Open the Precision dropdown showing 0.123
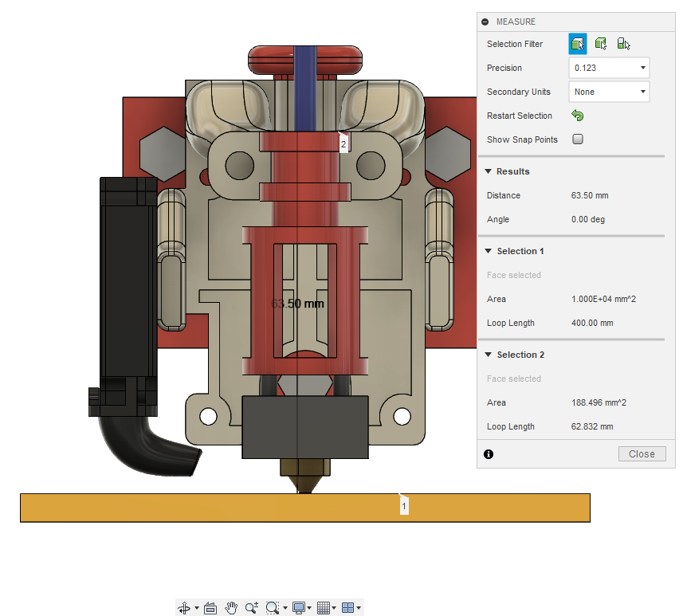 click(x=609, y=68)
